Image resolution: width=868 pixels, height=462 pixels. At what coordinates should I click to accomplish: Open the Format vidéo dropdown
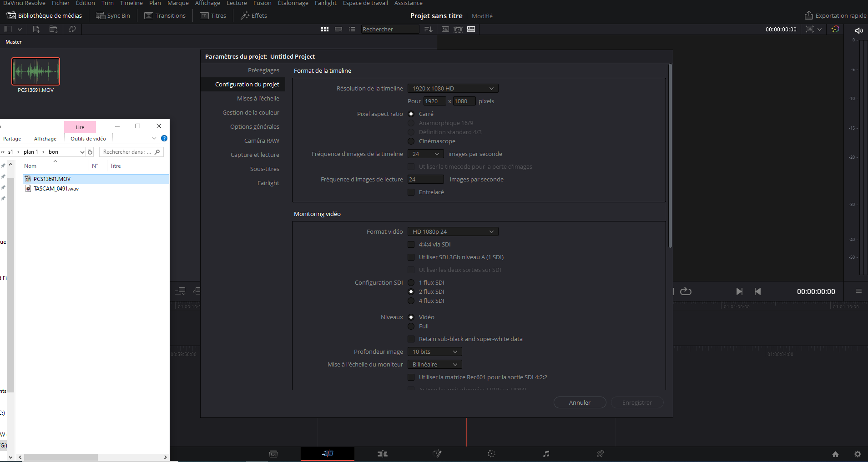tap(453, 232)
